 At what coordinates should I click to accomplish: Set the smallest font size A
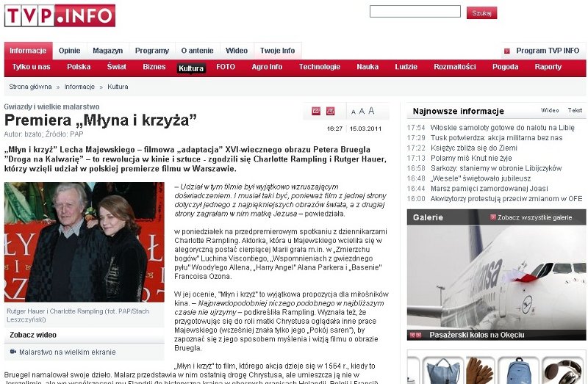353,112
